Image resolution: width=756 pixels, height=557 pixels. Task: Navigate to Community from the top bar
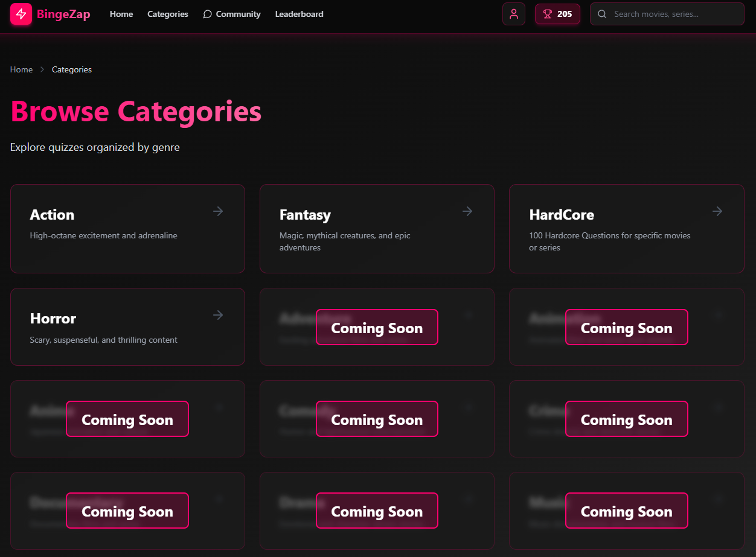237,14
